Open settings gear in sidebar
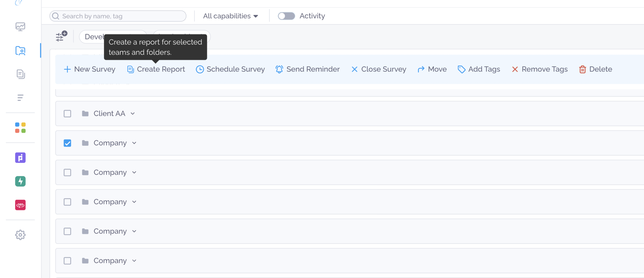 20,235
